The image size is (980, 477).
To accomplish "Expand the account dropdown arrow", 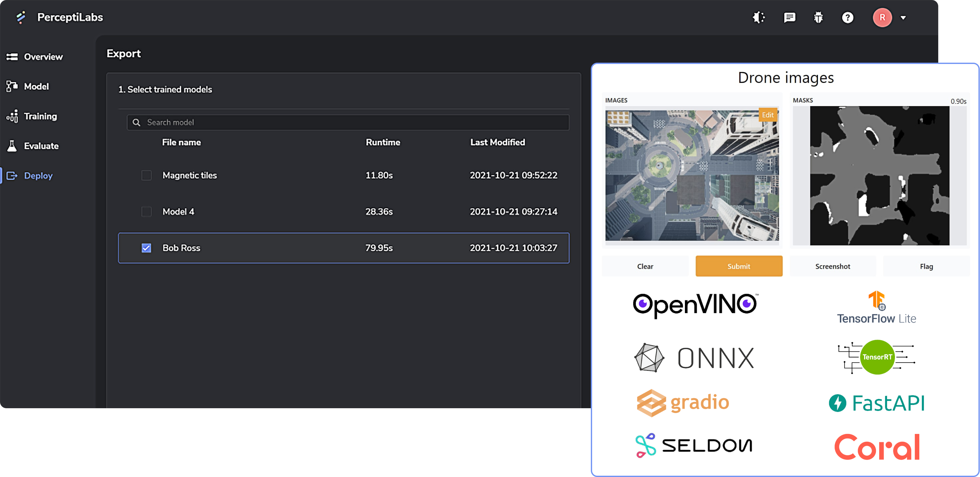I will [x=903, y=17].
